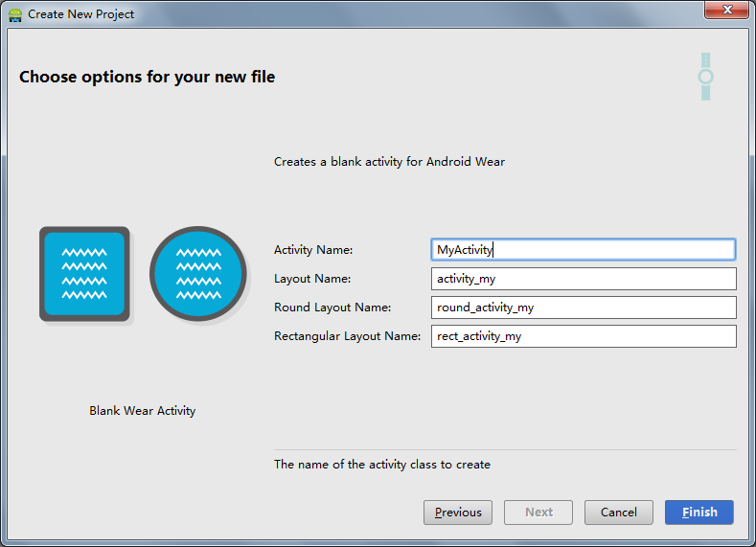This screenshot has height=547, width=756.
Task: Close the Create New Project dialog
Action: point(727,10)
